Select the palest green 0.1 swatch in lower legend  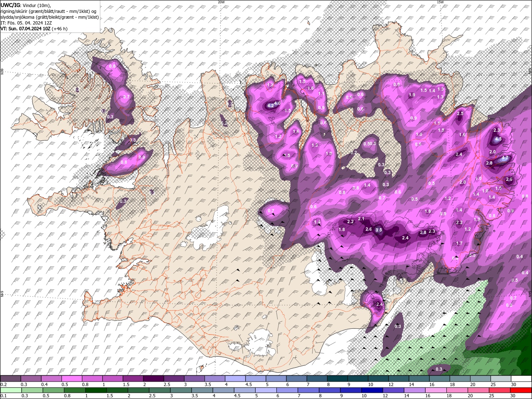11,390
